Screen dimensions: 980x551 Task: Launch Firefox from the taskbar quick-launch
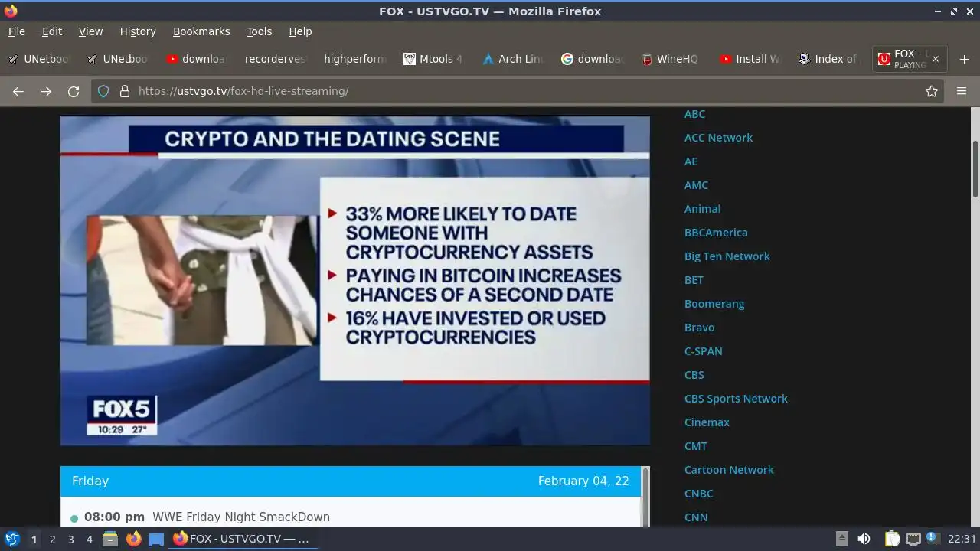(x=134, y=539)
